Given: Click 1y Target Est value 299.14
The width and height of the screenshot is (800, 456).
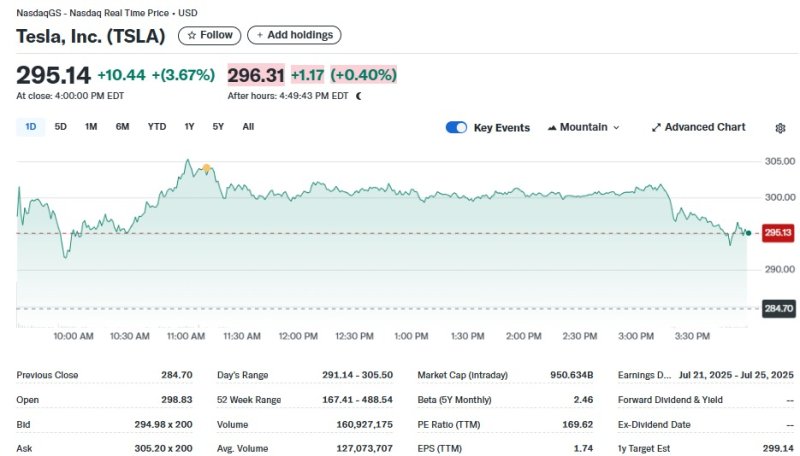Looking at the screenshot, I should pos(778,449).
